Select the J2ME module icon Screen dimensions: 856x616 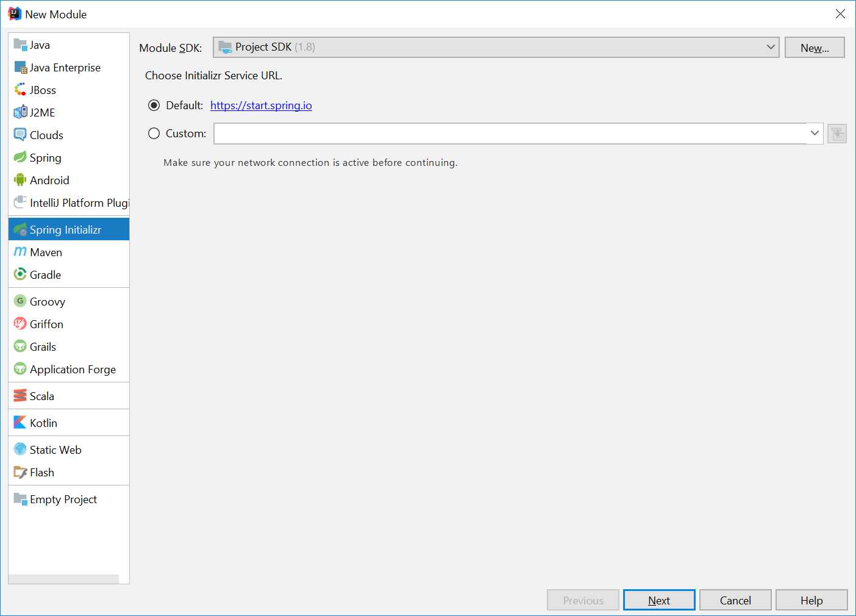tap(20, 112)
